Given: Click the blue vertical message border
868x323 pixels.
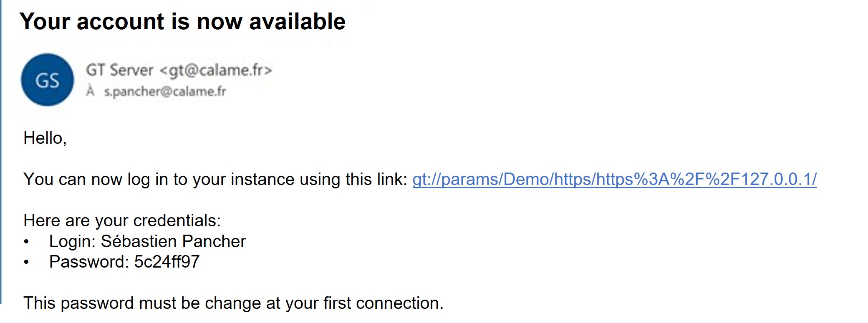Looking at the screenshot, I should pyautogui.click(x=1, y=152).
